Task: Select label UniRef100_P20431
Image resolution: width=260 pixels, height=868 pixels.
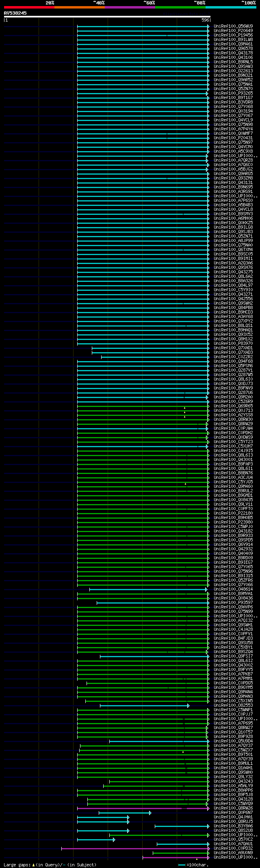Action: pos(233,138)
